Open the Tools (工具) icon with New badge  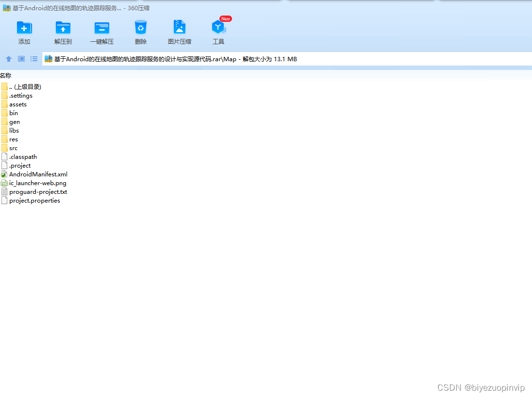[219, 27]
